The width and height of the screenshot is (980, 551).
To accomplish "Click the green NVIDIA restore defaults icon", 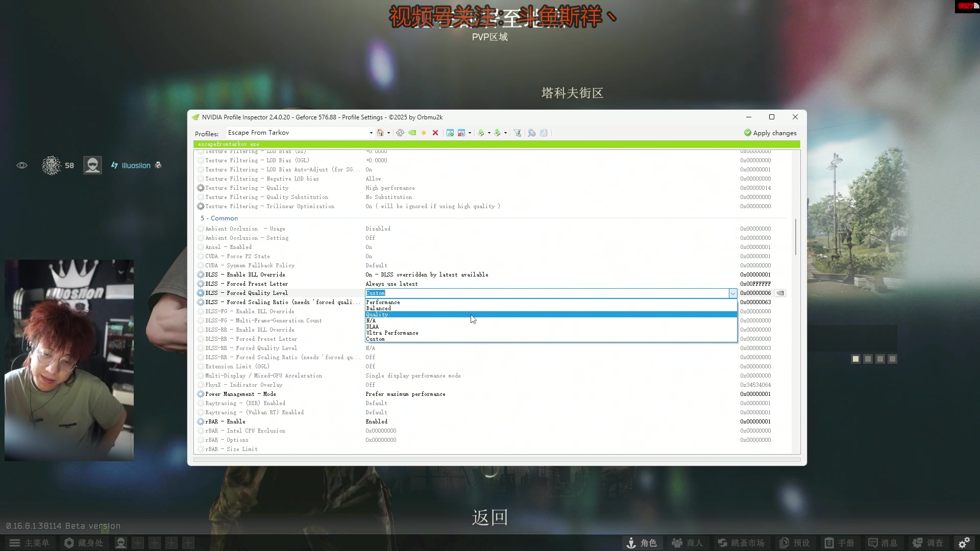I will click(x=412, y=133).
